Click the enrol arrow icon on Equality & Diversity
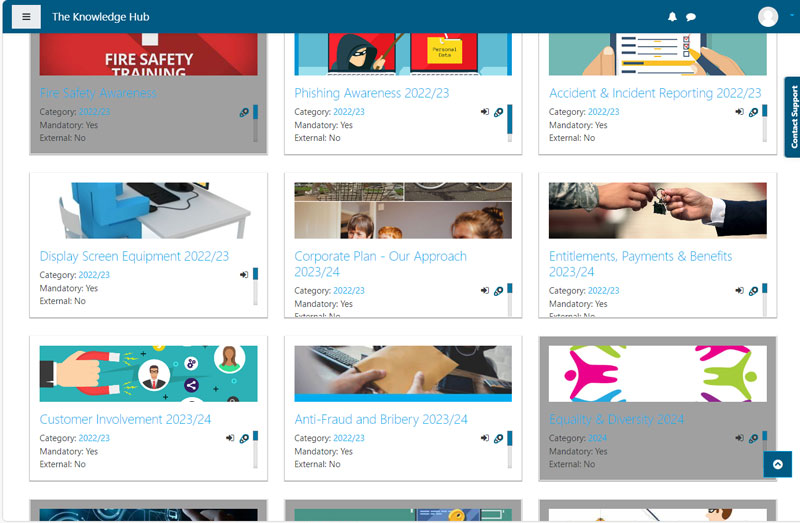 pyautogui.click(x=739, y=438)
